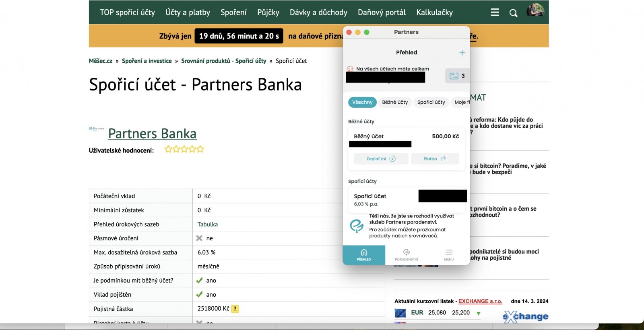The height and width of the screenshot is (330, 644).
Task: Open Účty a platby menu item
Action: tap(188, 12)
